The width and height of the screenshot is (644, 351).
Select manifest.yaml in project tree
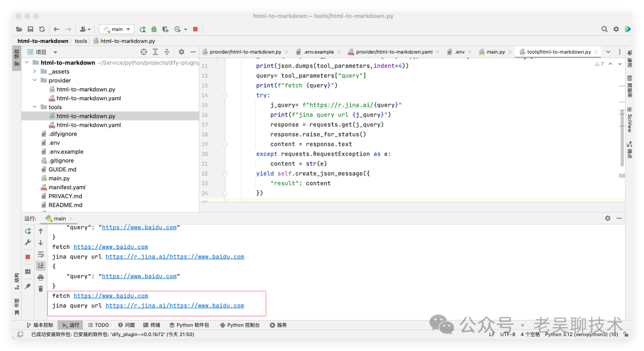click(67, 187)
